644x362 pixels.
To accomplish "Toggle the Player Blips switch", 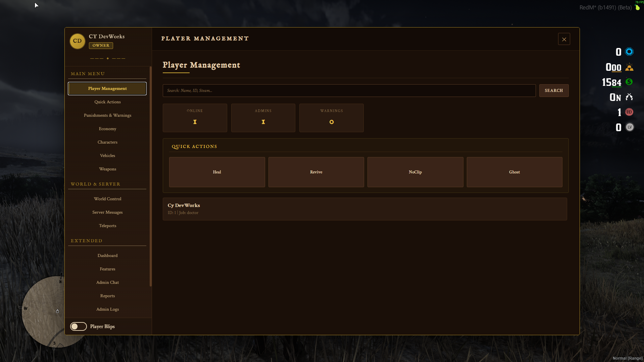I will point(79,326).
